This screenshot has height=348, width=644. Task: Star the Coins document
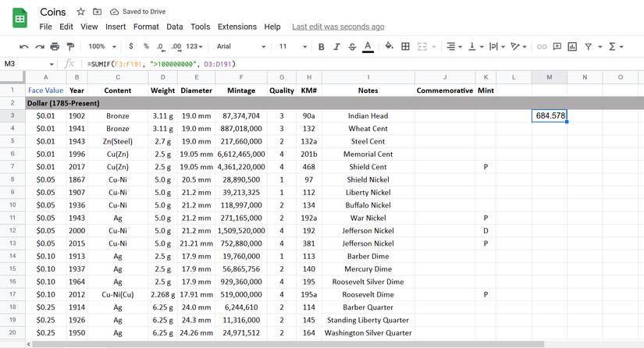tap(81, 12)
